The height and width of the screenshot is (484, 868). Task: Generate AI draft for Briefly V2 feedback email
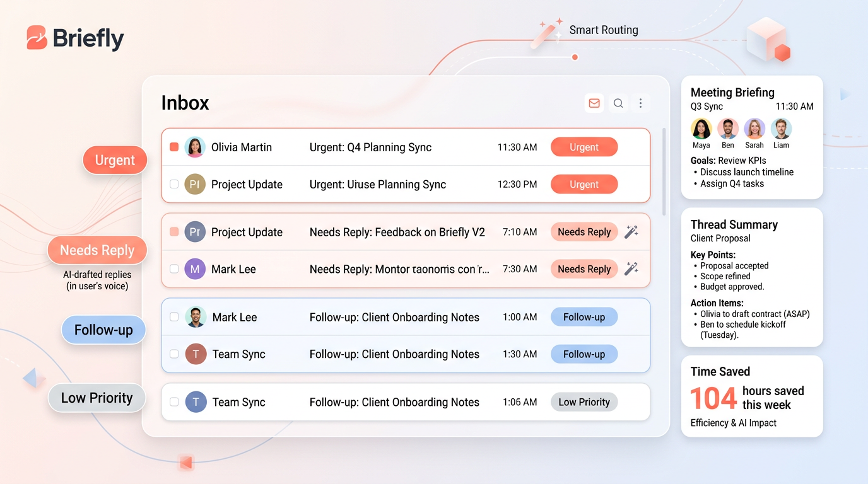click(x=631, y=232)
